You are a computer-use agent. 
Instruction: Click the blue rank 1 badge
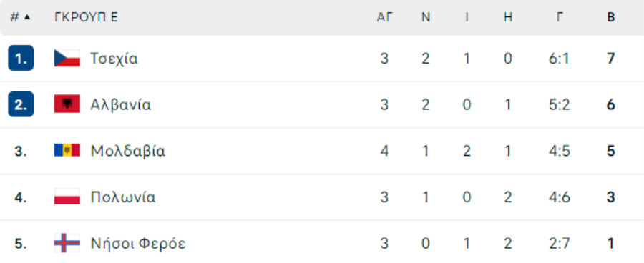[21, 59]
